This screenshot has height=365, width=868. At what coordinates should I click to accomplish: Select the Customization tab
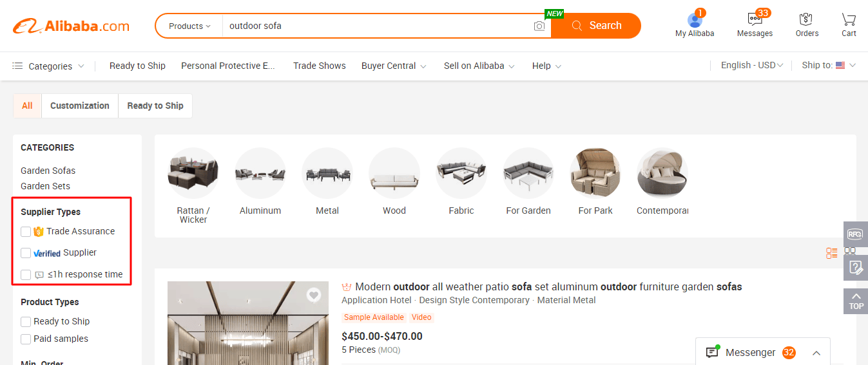80,106
